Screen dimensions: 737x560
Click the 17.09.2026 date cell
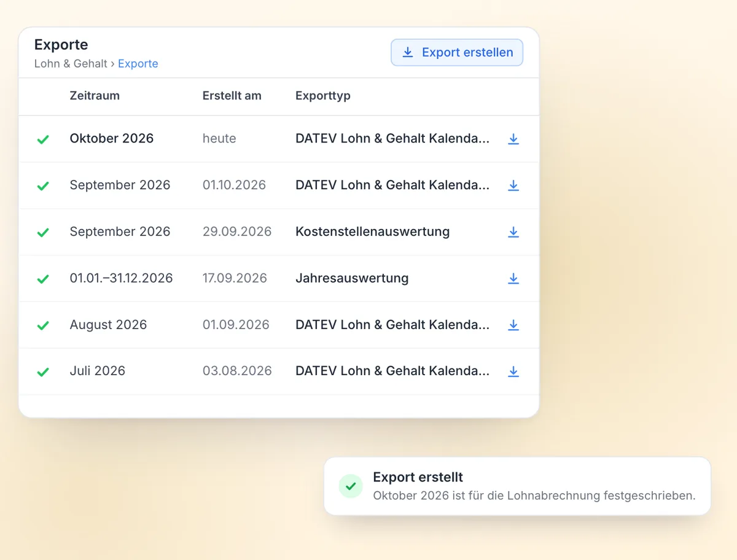click(235, 278)
